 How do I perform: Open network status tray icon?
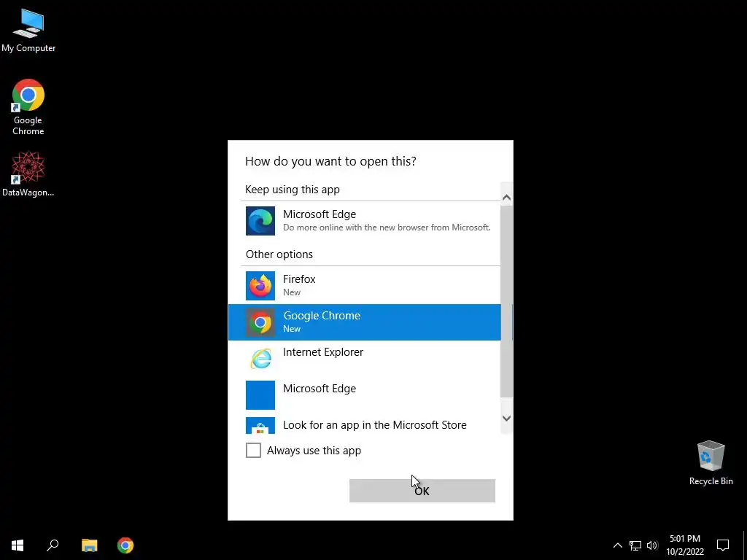635,545
